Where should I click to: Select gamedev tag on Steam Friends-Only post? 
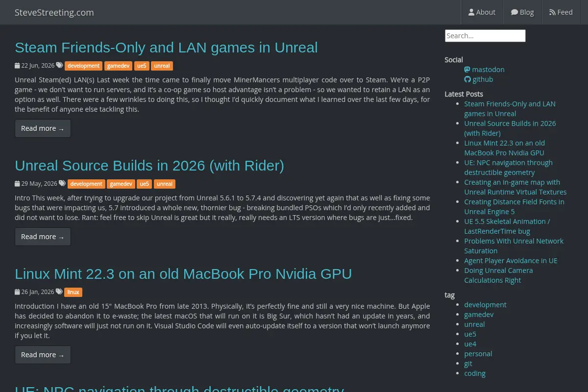(118, 66)
